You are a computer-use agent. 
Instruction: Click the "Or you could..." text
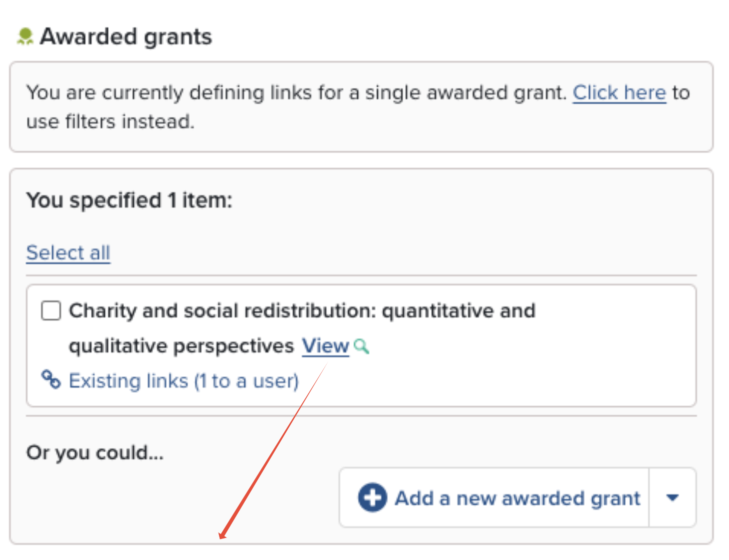[95, 453]
